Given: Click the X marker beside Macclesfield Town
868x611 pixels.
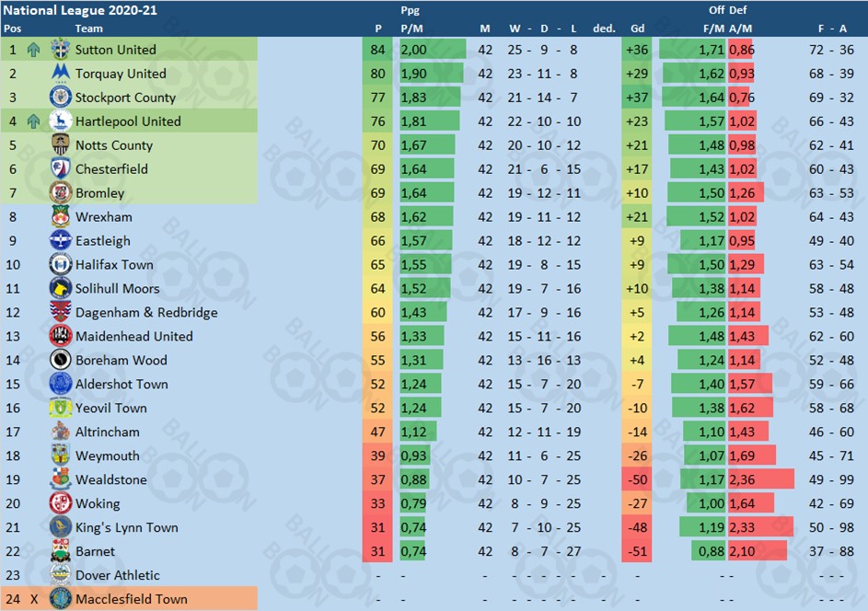Looking at the screenshot, I should point(34,600).
